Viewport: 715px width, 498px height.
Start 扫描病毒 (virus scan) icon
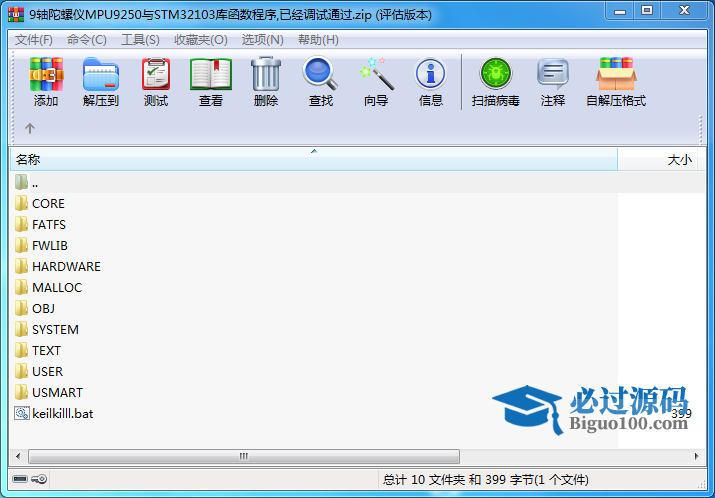[496, 74]
